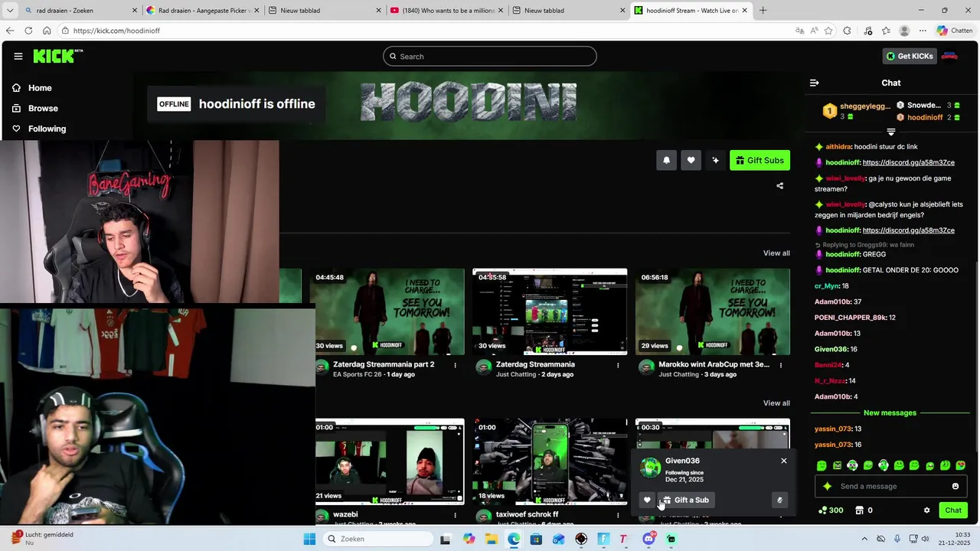Click the notification bell icon

coord(666,160)
